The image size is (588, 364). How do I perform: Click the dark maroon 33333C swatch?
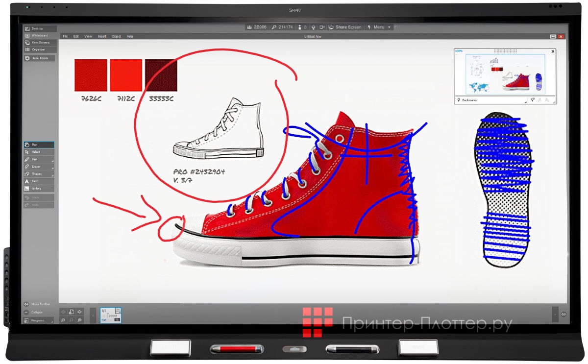click(x=161, y=75)
